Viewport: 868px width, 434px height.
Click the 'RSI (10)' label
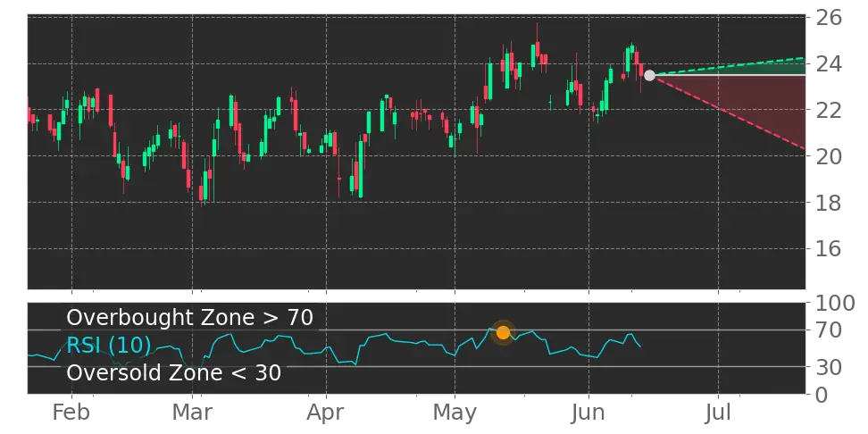[109, 346]
